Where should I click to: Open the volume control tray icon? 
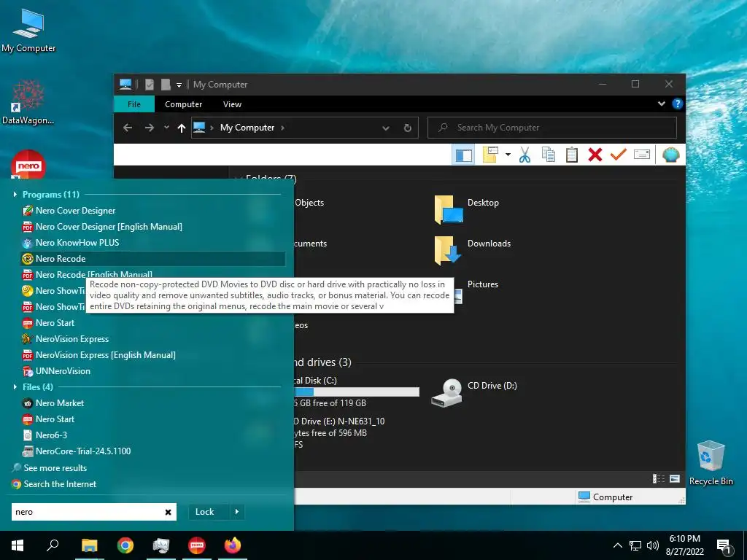pyautogui.click(x=653, y=545)
